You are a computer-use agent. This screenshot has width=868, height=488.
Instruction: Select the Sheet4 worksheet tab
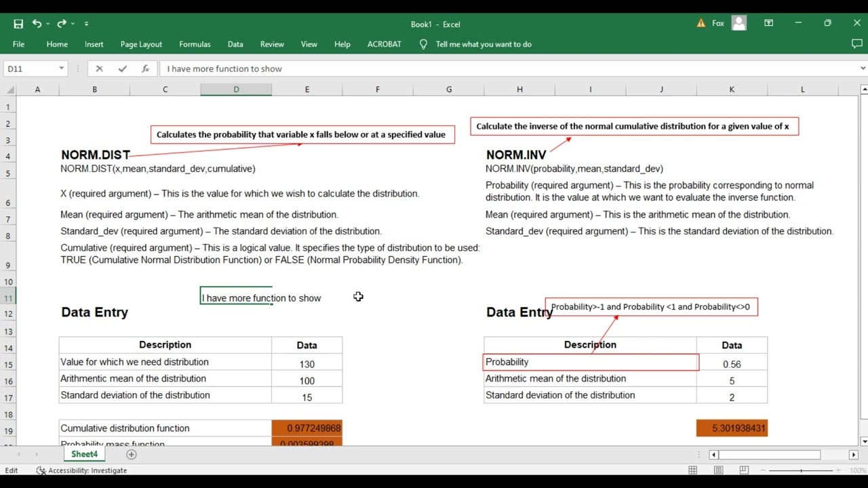[x=84, y=454]
